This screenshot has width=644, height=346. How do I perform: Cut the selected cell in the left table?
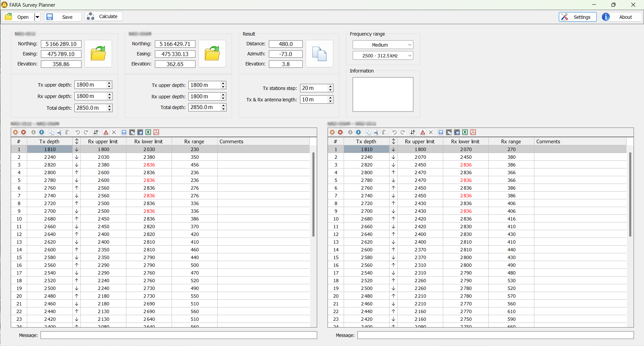coord(60,132)
